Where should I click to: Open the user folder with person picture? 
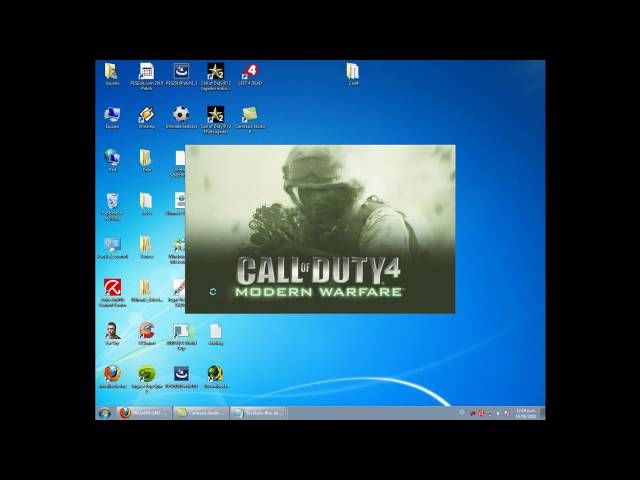point(112,73)
